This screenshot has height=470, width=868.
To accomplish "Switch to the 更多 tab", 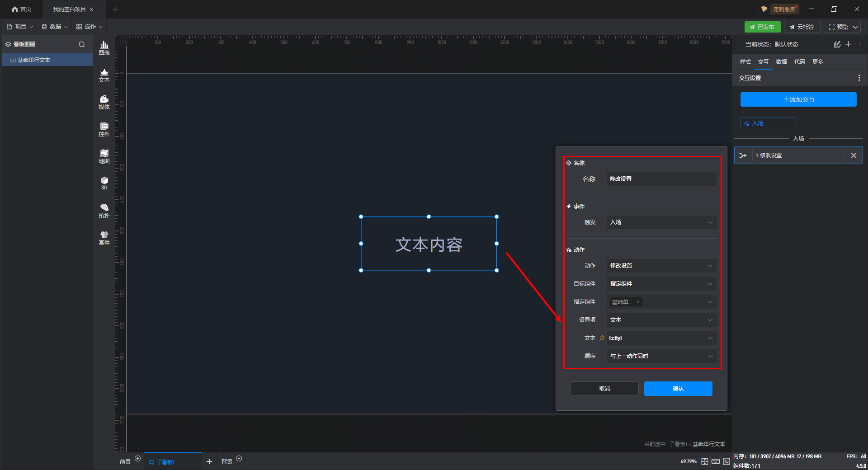I will tap(817, 62).
